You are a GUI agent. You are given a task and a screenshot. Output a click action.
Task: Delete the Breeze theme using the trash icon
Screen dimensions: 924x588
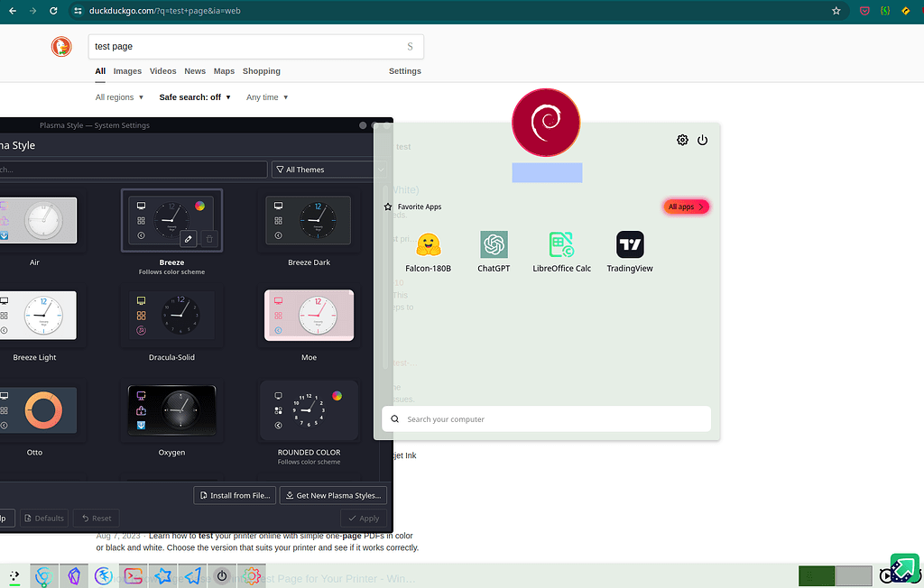(208, 238)
